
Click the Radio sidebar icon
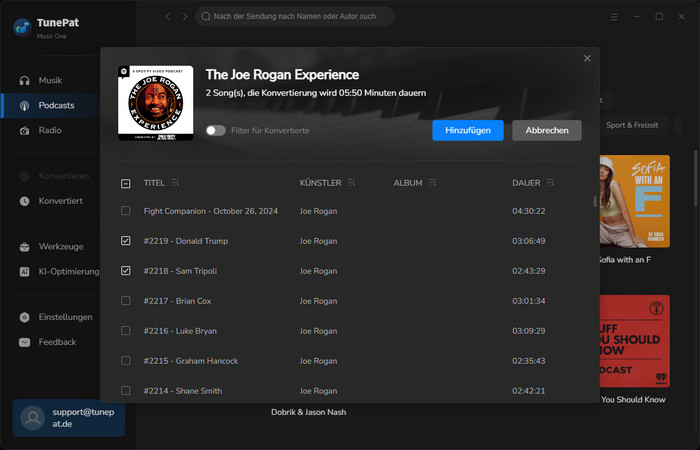tap(25, 131)
